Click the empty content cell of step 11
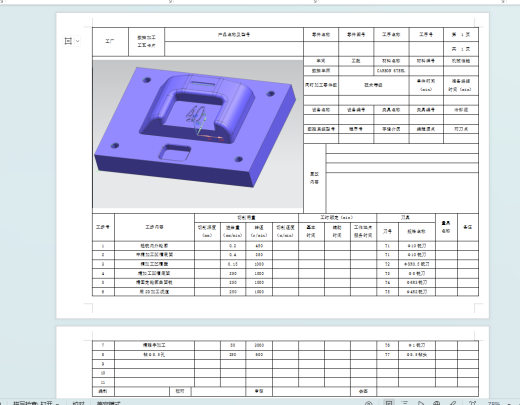 154,382
